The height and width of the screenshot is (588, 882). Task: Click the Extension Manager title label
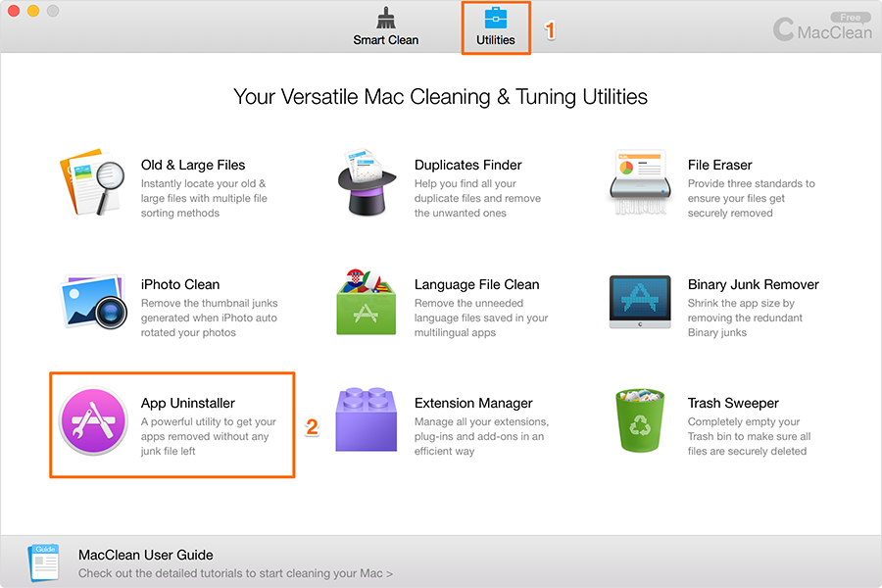473,403
